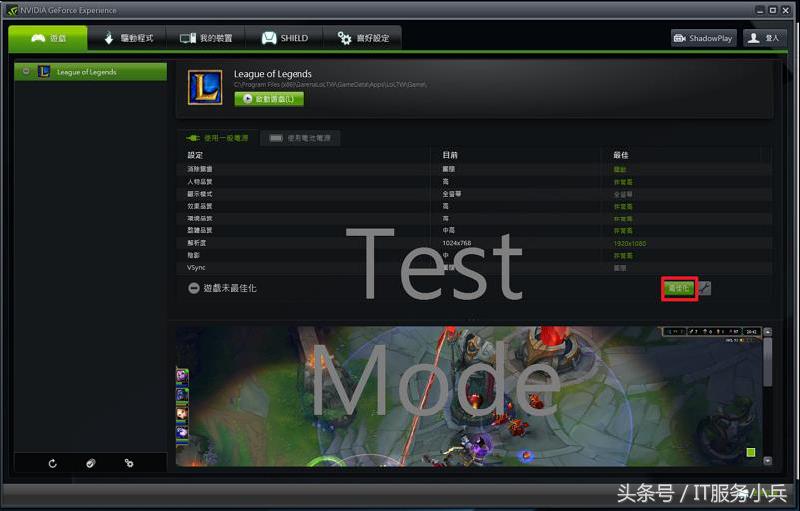Open the Games tab with controller icon
800x511 pixels.
coord(48,38)
